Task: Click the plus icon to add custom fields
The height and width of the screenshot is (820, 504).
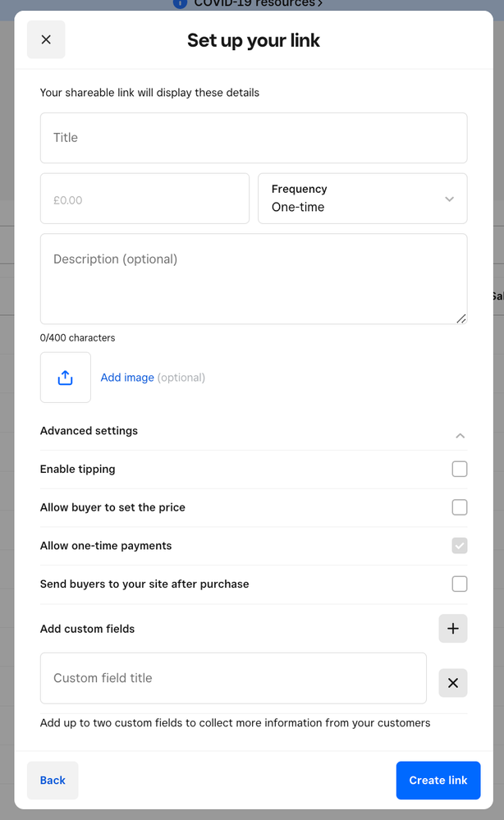Action: point(453,628)
